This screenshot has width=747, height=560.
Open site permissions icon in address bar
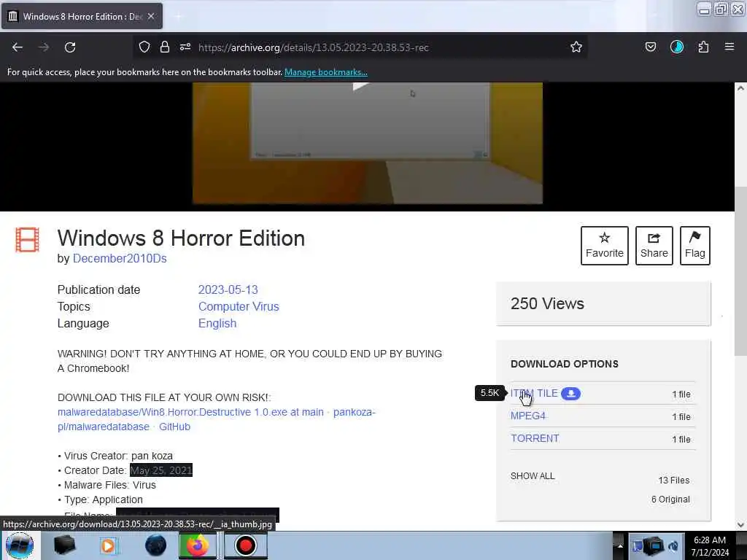coord(185,47)
